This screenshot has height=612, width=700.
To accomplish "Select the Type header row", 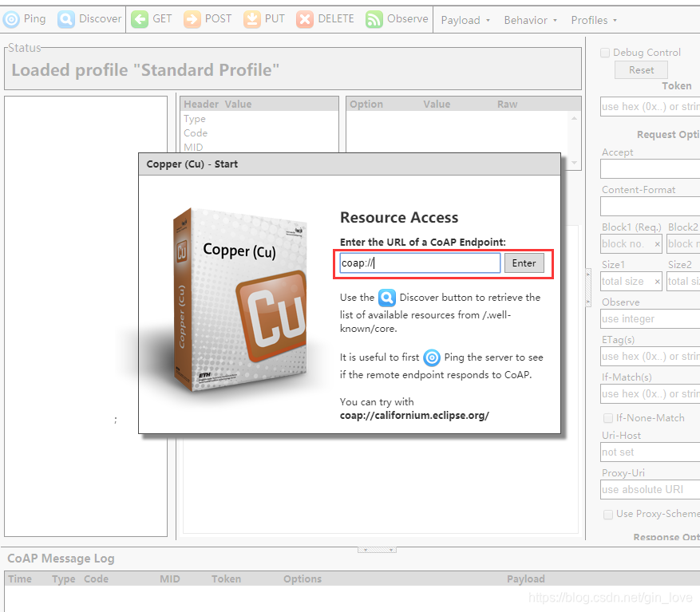I will (259, 119).
